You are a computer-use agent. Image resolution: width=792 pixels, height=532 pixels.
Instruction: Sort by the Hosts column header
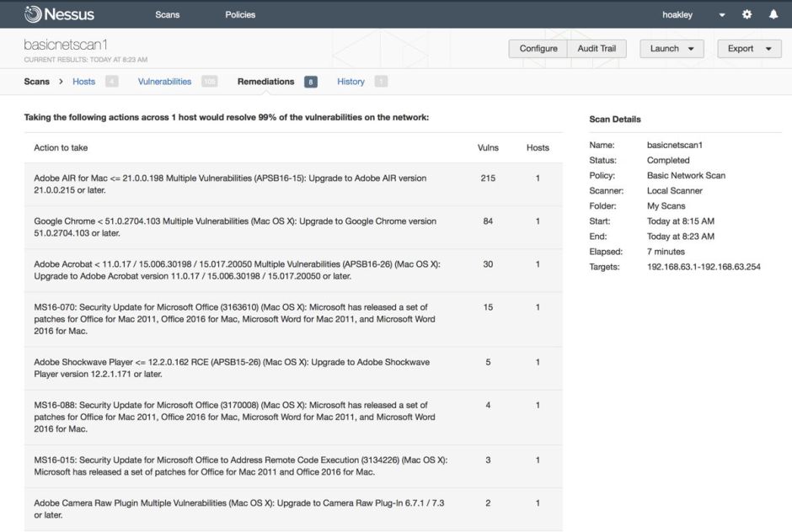pyautogui.click(x=538, y=148)
